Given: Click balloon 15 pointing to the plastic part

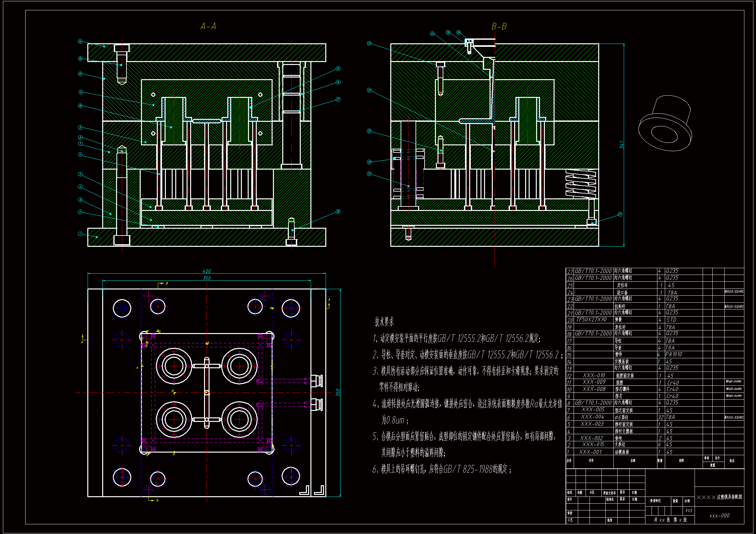Looking at the screenshot, I should pyautogui.click(x=338, y=68).
